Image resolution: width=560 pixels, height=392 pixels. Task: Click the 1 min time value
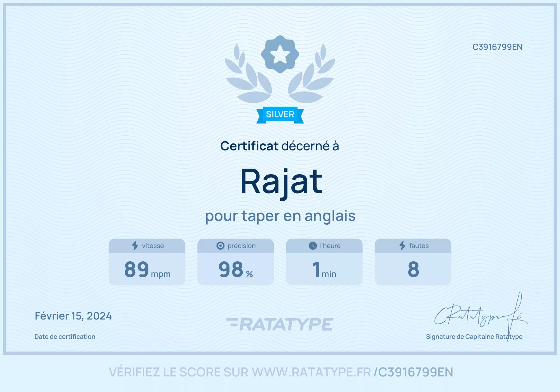coord(324,269)
